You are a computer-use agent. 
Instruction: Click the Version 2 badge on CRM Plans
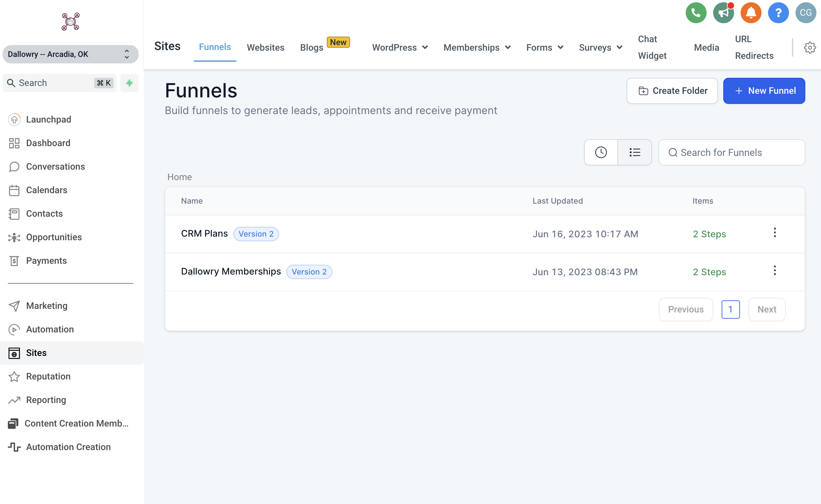pyautogui.click(x=256, y=234)
